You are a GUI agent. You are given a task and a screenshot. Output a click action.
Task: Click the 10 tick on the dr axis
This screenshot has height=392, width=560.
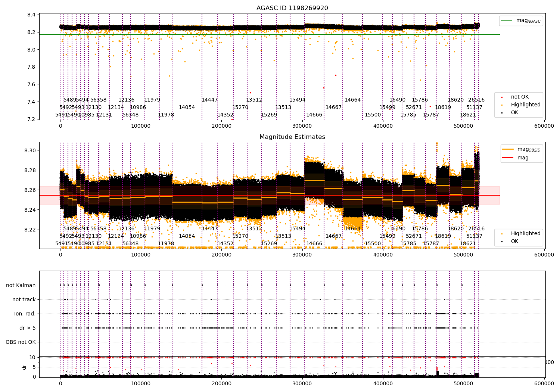tap(32, 358)
